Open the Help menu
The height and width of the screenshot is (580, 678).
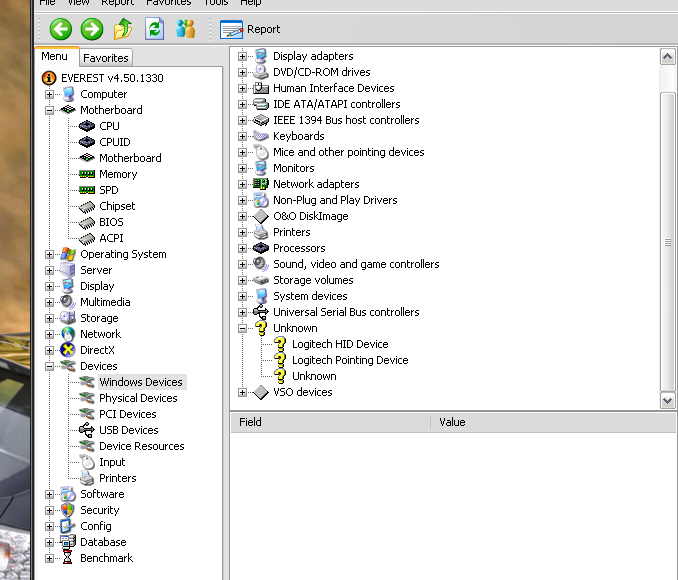(x=251, y=3)
